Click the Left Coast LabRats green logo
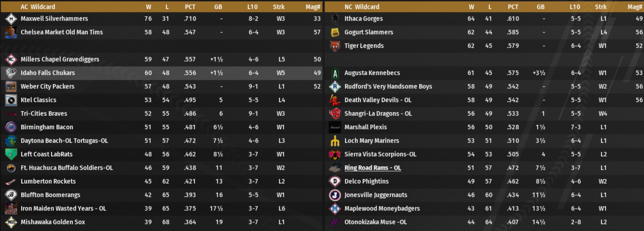The width and height of the screenshot is (644, 231). [x=11, y=154]
